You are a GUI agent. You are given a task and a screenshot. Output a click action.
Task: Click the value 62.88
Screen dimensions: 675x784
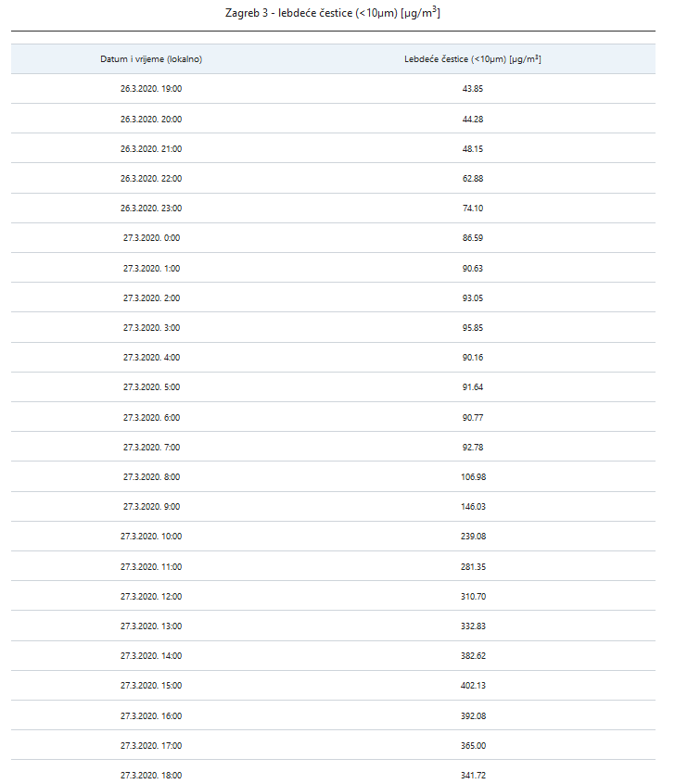pyautogui.click(x=473, y=178)
